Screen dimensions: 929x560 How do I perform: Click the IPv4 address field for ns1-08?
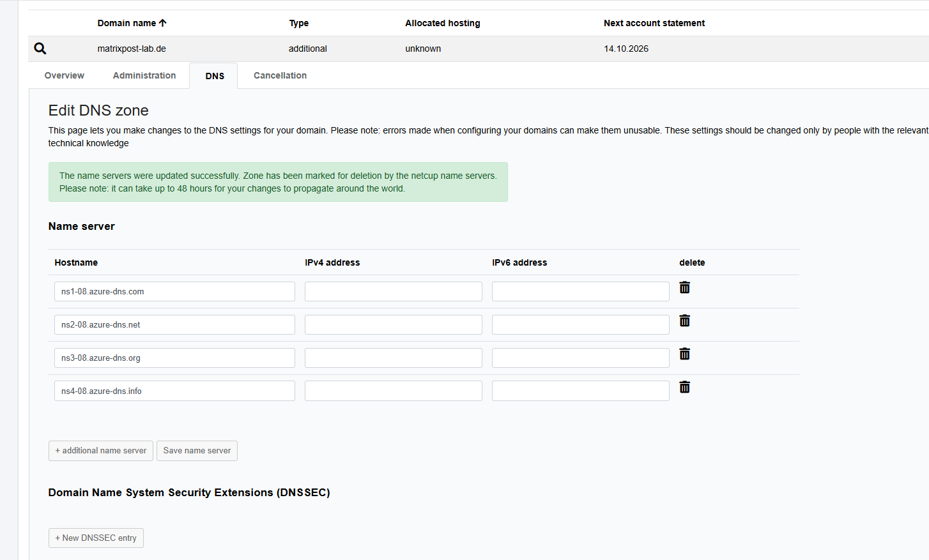[393, 292]
